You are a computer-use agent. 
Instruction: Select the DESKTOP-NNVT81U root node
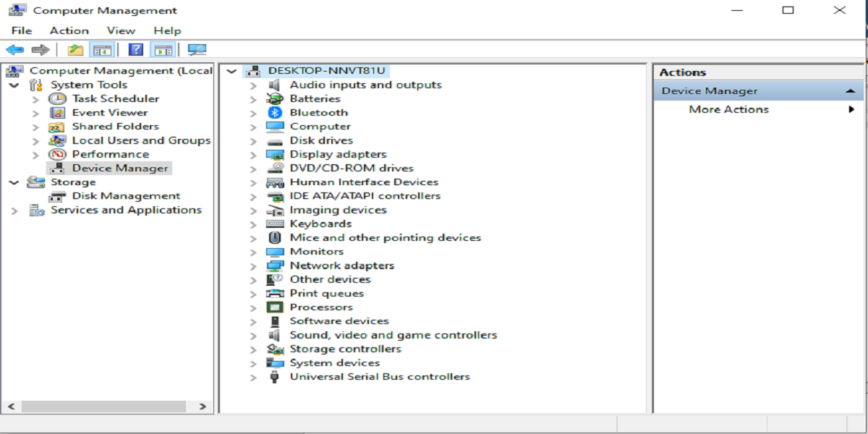(x=327, y=71)
